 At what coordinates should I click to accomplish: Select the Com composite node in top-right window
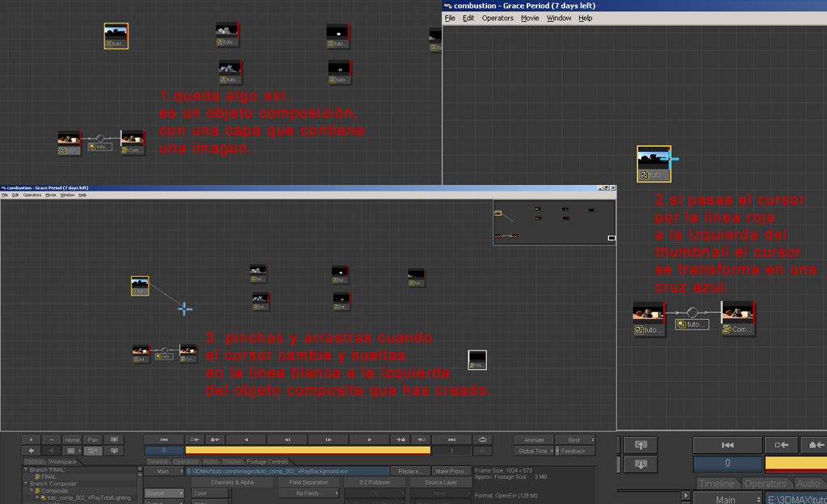point(738,318)
